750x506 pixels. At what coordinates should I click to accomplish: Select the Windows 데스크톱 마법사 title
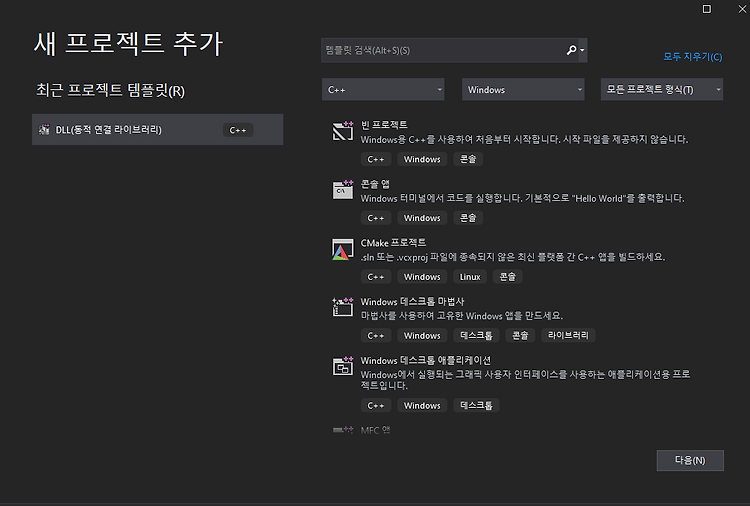point(412,301)
